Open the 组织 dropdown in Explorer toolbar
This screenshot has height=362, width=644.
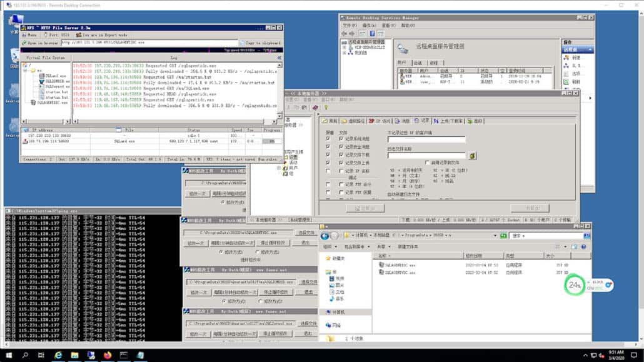click(x=330, y=247)
